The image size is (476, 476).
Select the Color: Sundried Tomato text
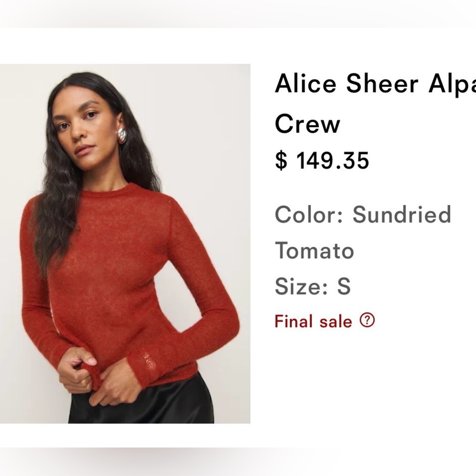[363, 215]
